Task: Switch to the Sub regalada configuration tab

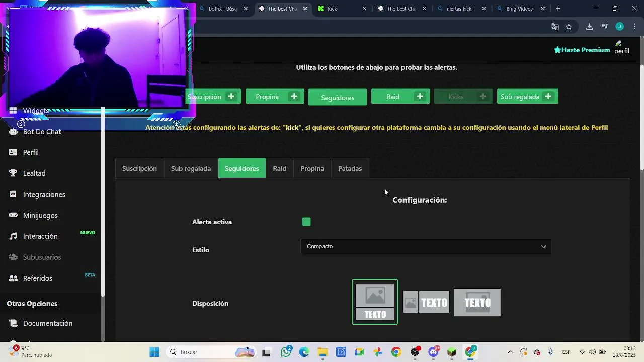Action: (x=191, y=168)
